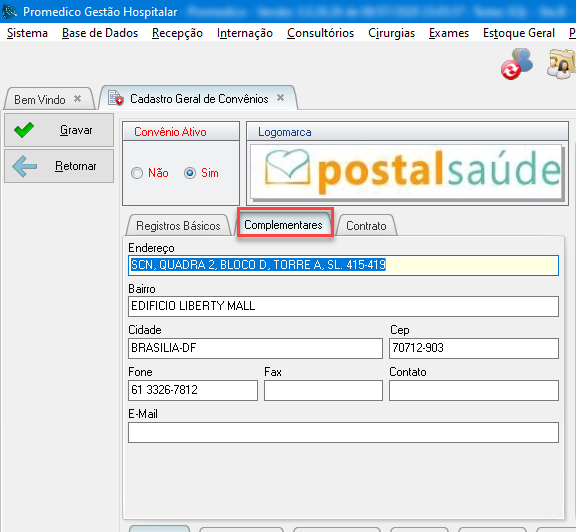Close the Cadastro Geral de Convênios tab
The height and width of the screenshot is (532, 576).
coord(281,98)
